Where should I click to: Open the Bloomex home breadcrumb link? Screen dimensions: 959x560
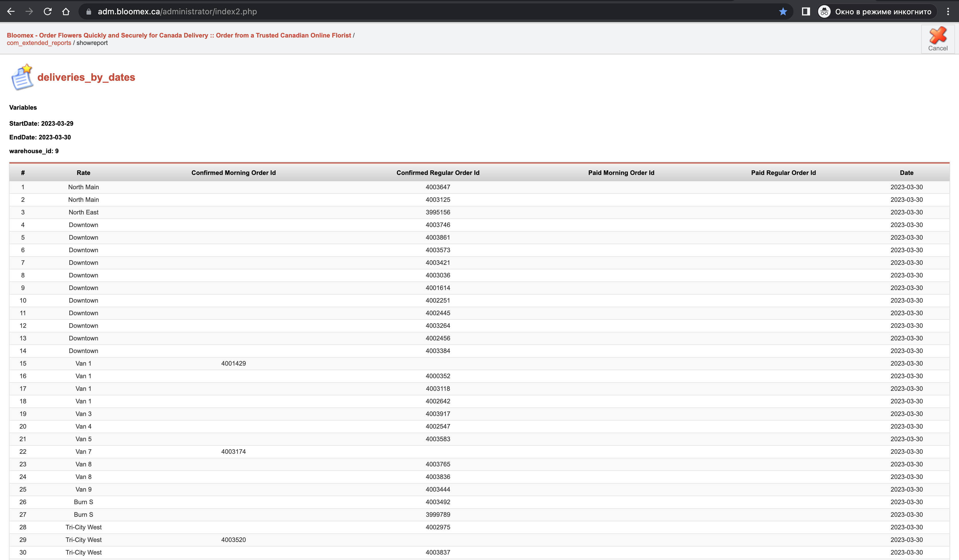tap(179, 36)
